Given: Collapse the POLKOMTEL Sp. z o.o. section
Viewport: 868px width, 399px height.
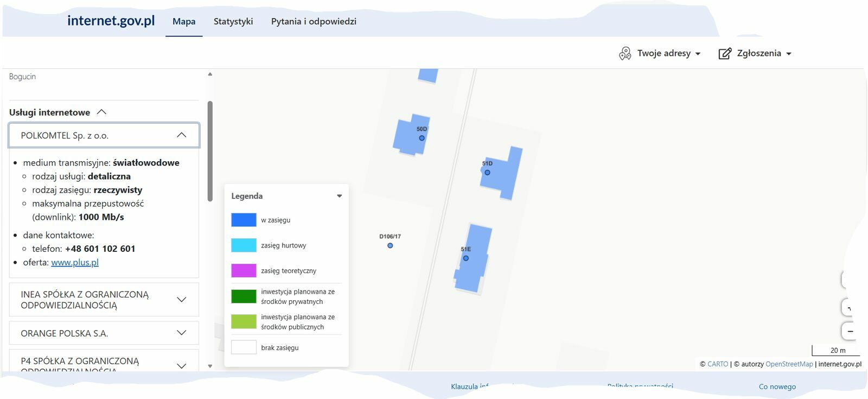Looking at the screenshot, I should (181, 135).
